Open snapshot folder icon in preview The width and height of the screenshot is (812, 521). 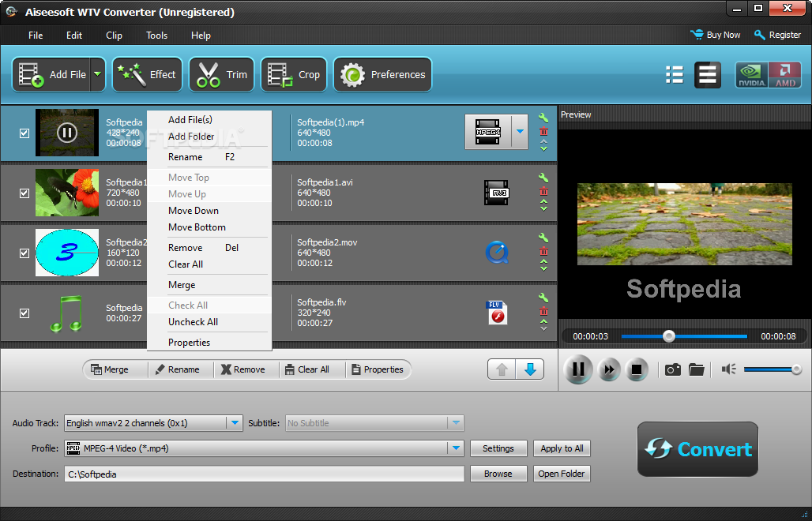[697, 369]
